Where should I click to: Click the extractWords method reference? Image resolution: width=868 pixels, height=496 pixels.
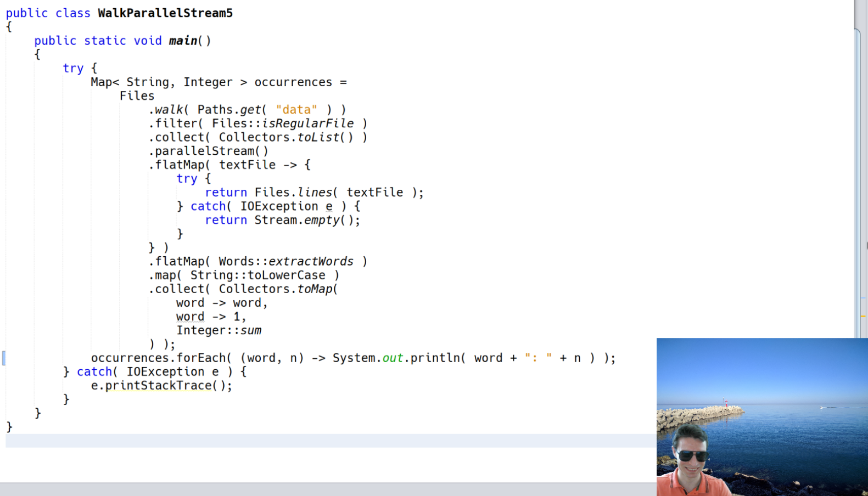(311, 262)
